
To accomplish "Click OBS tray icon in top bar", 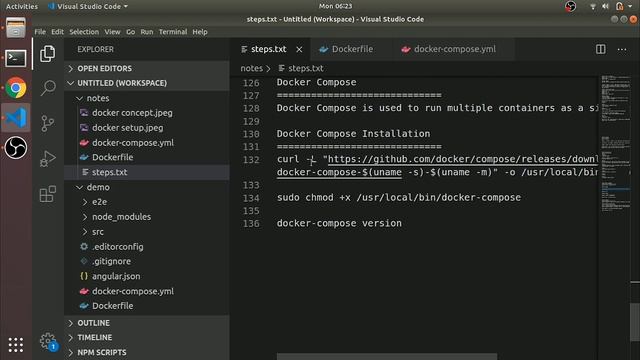I will (571, 6).
